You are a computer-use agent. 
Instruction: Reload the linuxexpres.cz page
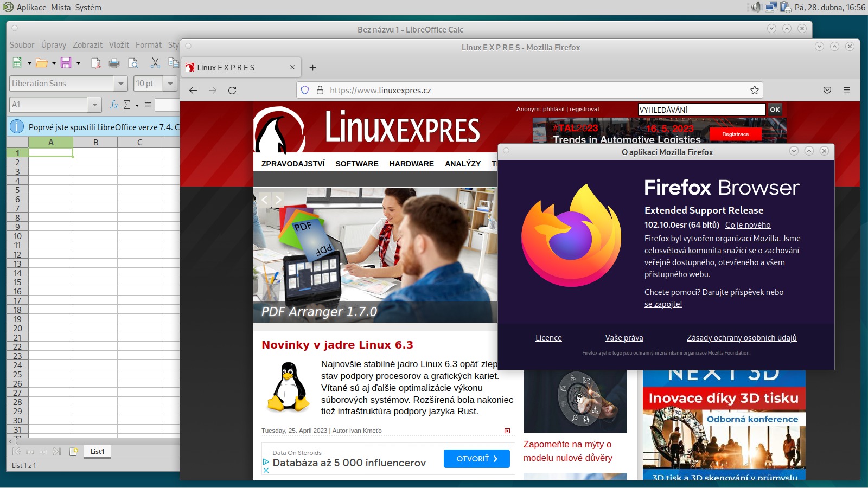click(232, 90)
